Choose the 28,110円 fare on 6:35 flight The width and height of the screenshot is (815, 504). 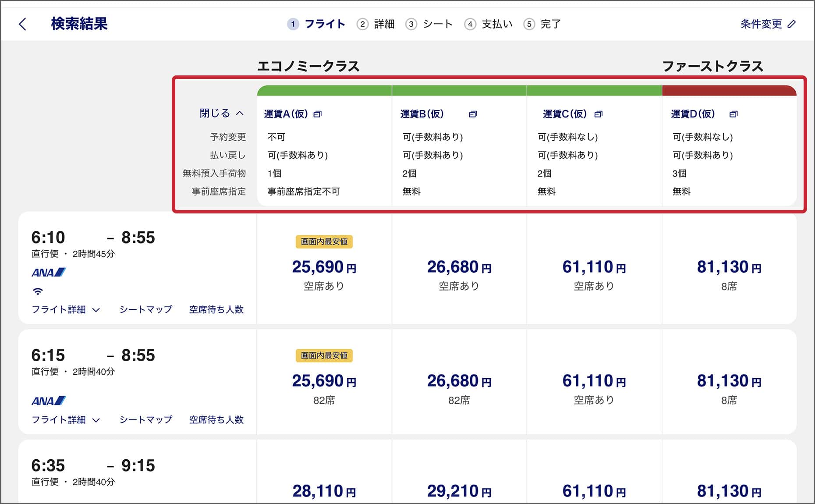click(324, 491)
